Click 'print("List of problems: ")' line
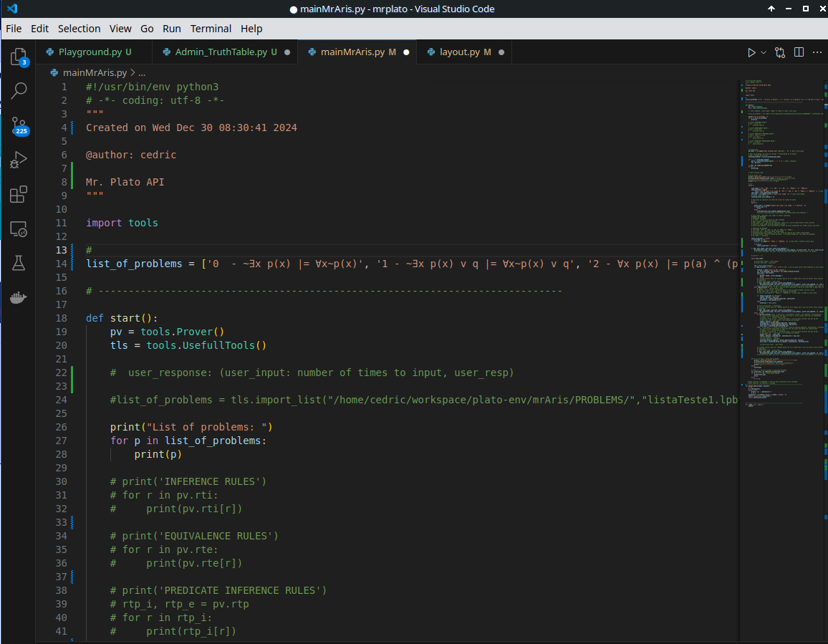 (191, 427)
